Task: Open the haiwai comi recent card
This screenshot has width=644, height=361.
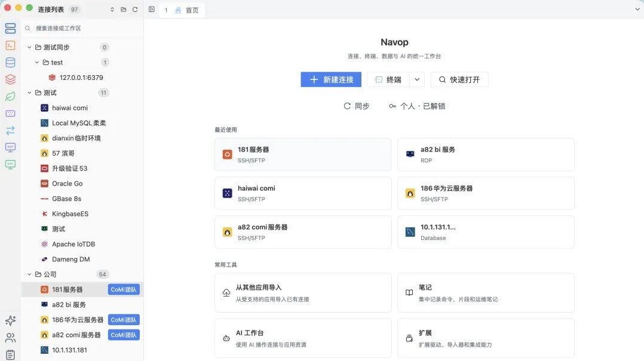Action: 303,193
